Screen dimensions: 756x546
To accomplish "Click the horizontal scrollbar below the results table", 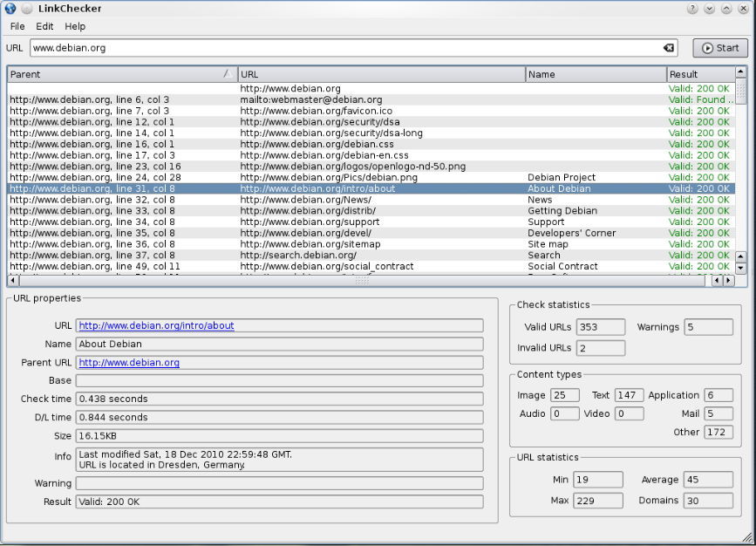I will 349,281.
